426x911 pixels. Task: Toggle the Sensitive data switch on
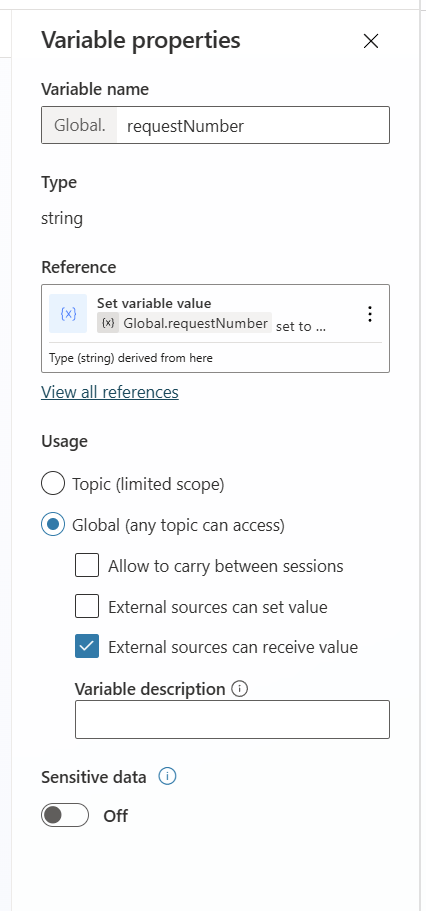(x=65, y=816)
